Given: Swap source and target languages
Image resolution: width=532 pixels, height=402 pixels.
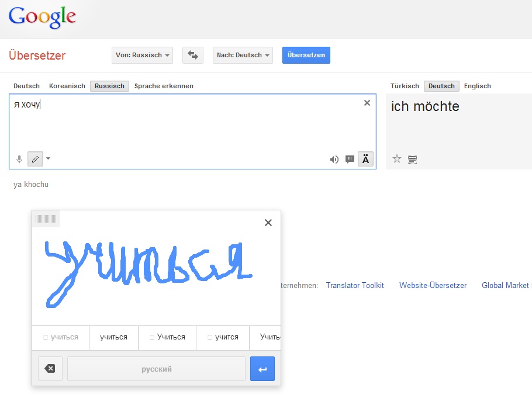Looking at the screenshot, I should point(193,55).
